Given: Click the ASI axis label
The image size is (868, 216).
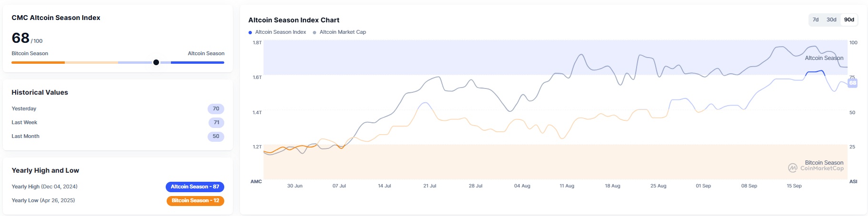Looking at the screenshot, I should click(853, 181).
